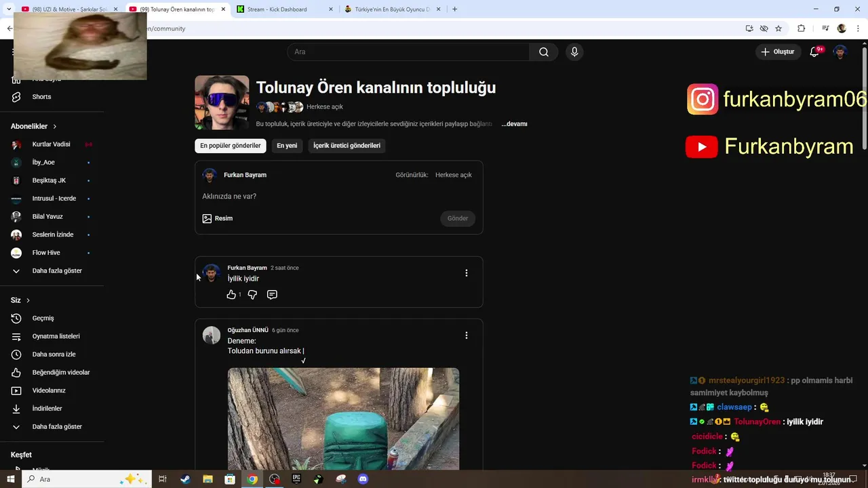The height and width of the screenshot is (488, 868).
Task: Dislike the "İyilik iyidir" post
Action: pyautogui.click(x=252, y=295)
